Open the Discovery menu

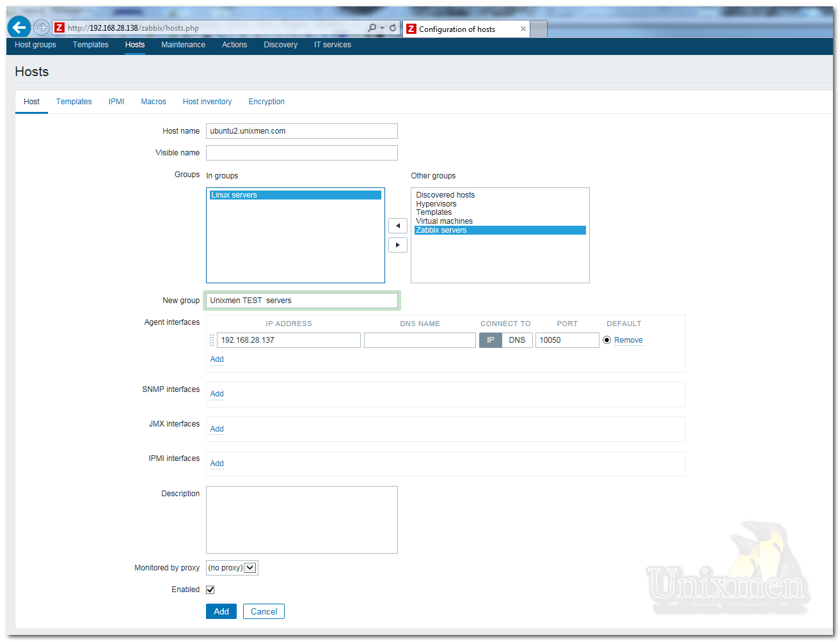[x=281, y=45]
